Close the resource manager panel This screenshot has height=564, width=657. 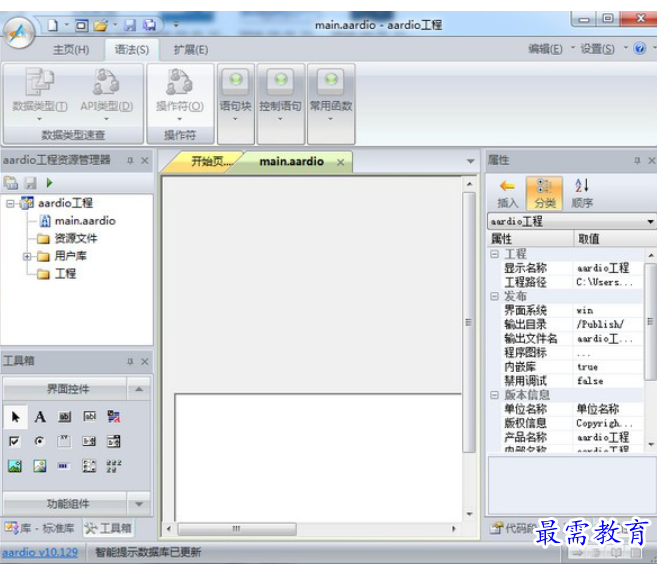tap(145, 160)
